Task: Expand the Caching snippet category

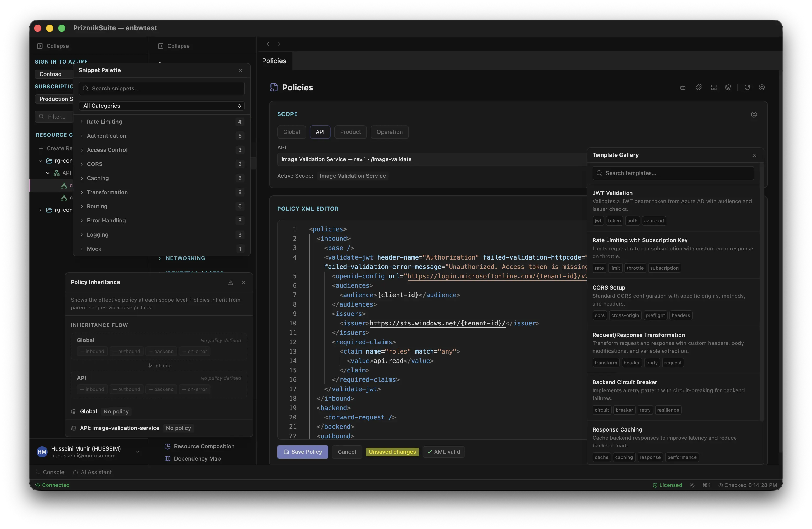Action: 162,178
